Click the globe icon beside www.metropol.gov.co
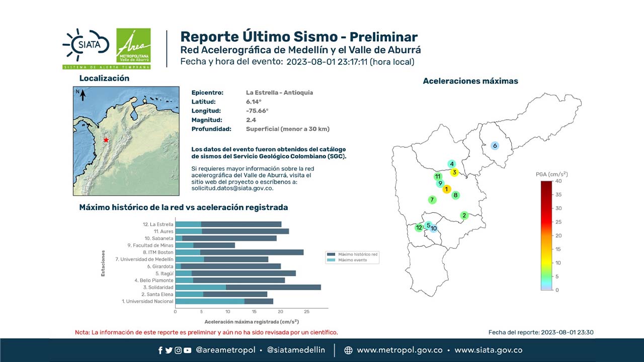The height and width of the screenshot is (362, 644). click(x=348, y=350)
